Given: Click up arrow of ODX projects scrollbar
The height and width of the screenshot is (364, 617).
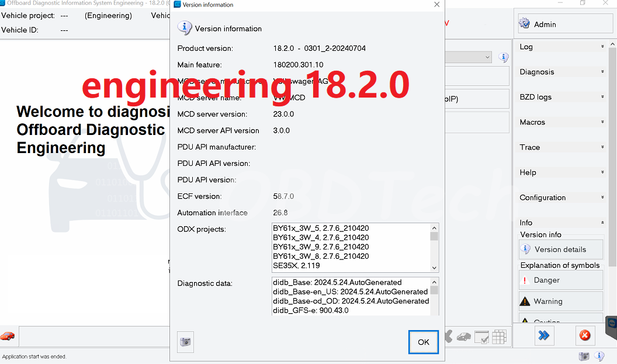Looking at the screenshot, I should point(434,228).
